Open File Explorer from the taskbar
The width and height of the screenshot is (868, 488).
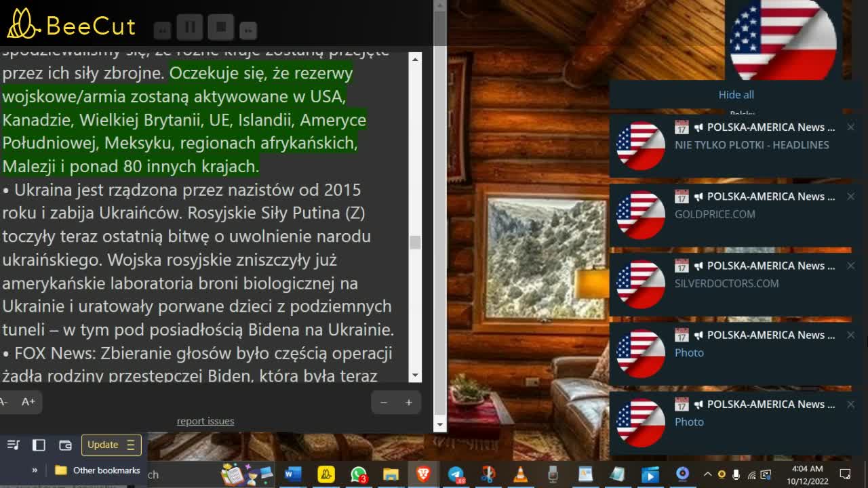click(391, 474)
